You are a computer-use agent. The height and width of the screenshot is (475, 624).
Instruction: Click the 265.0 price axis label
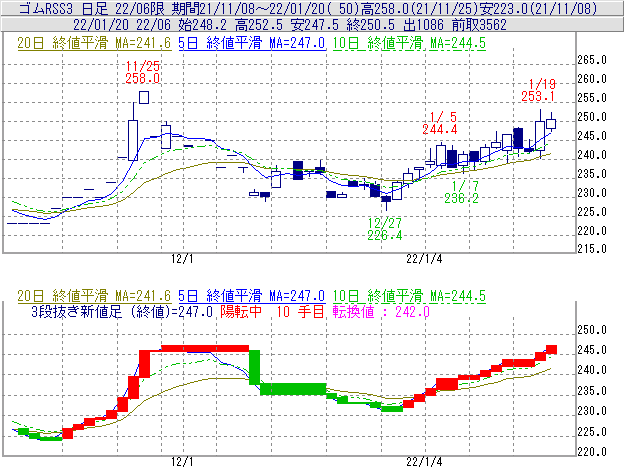pyautogui.click(x=592, y=60)
